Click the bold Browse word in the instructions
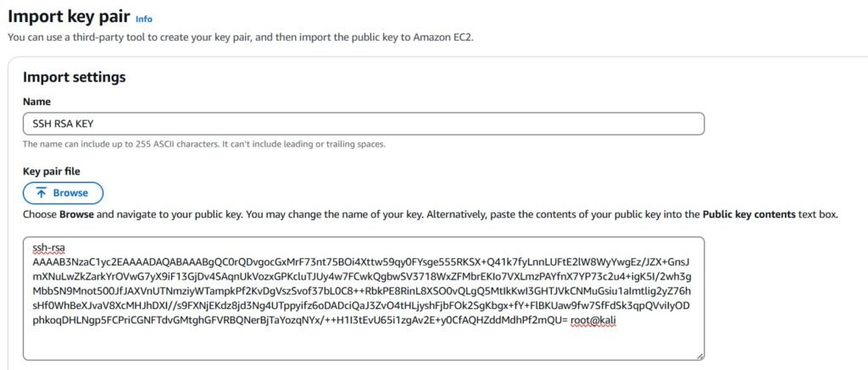 coord(76,215)
